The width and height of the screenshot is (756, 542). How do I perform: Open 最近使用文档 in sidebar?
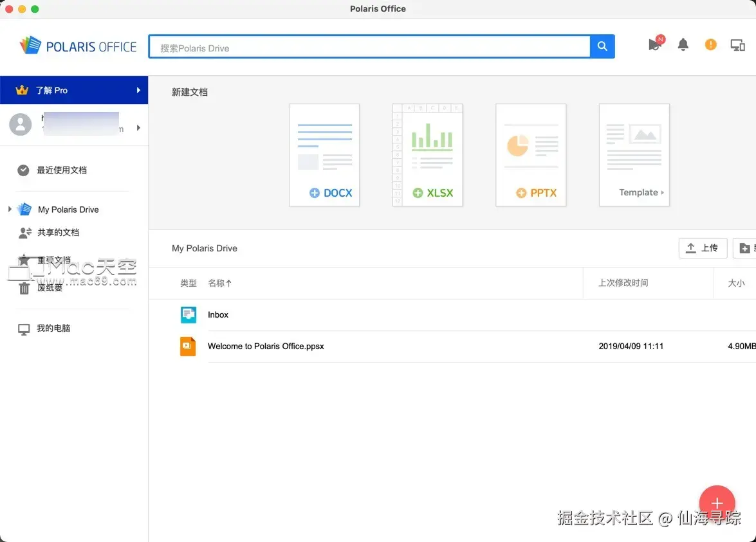click(x=62, y=170)
